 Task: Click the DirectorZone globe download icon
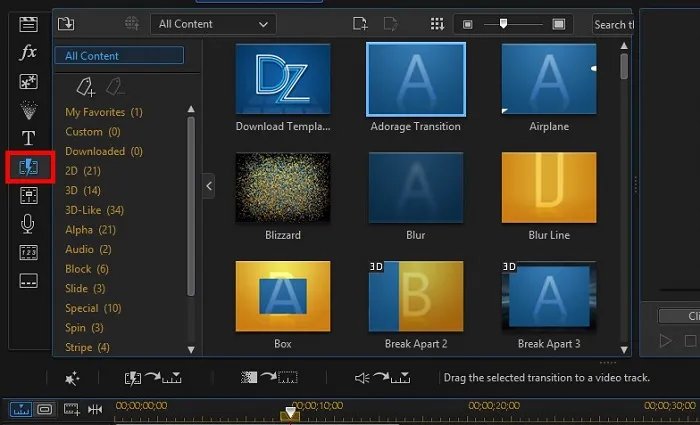pyautogui.click(x=132, y=23)
